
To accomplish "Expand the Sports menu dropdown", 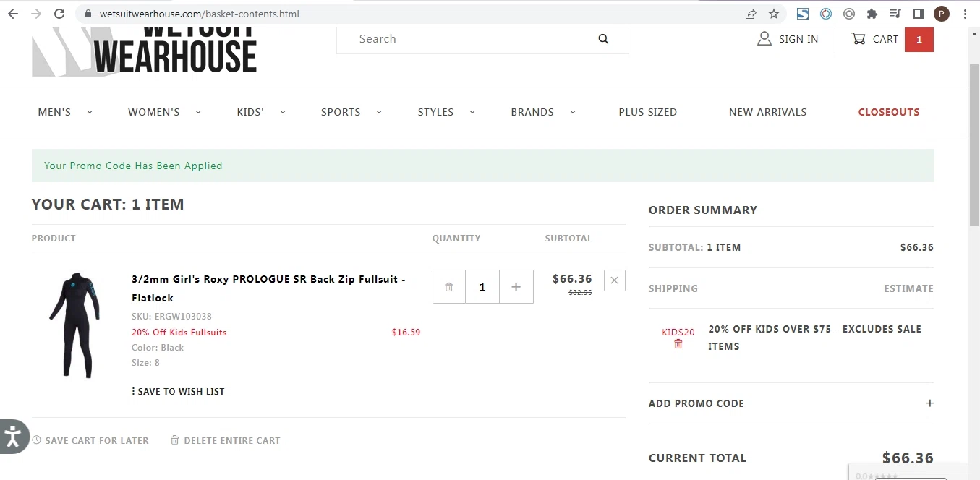I will (379, 112).
